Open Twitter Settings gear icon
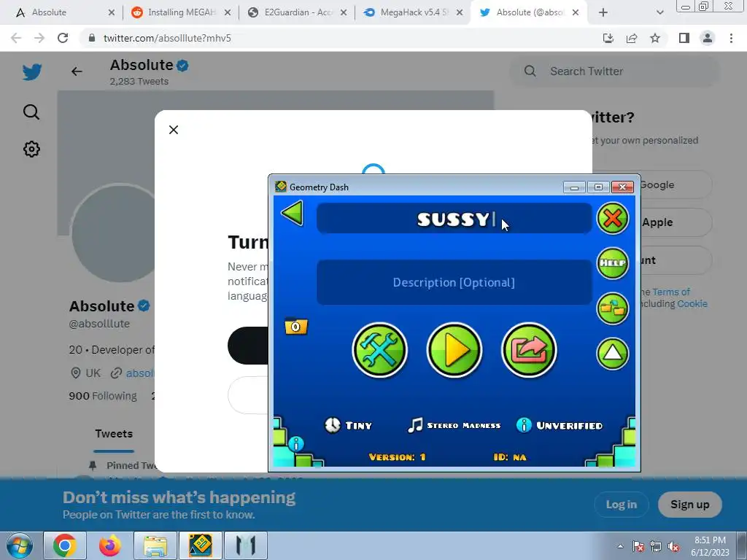This screenshot has height=560, width=747. 31,149
